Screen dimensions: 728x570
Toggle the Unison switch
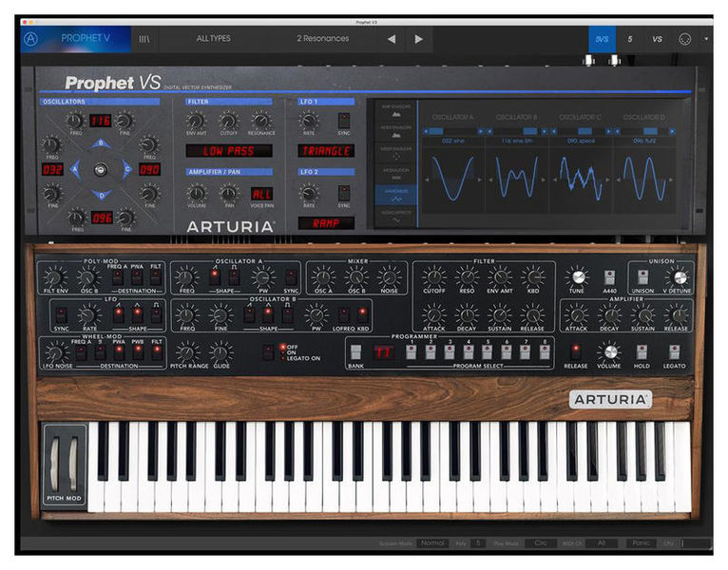click(642, 277)
